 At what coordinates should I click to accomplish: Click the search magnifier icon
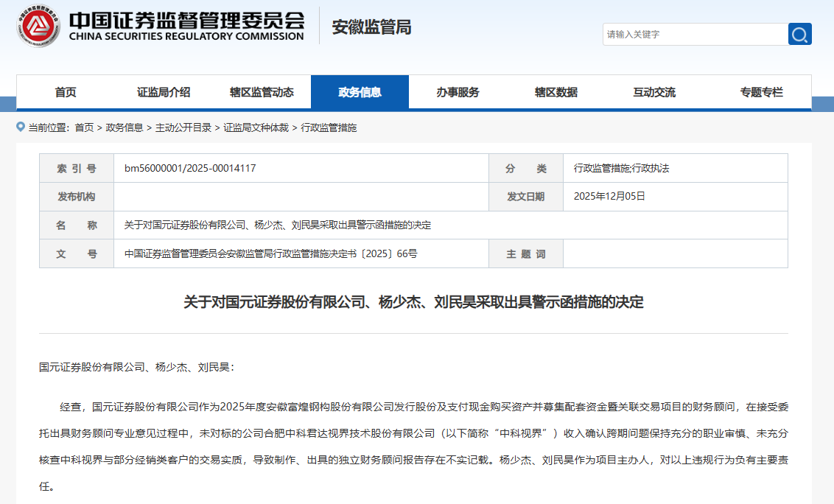coord(799,34)
